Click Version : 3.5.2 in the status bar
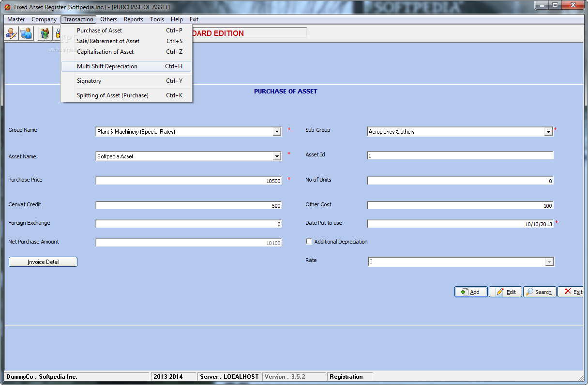Image resolution: width=588 pixels, height=385 pixels. [x=285, y=377]
